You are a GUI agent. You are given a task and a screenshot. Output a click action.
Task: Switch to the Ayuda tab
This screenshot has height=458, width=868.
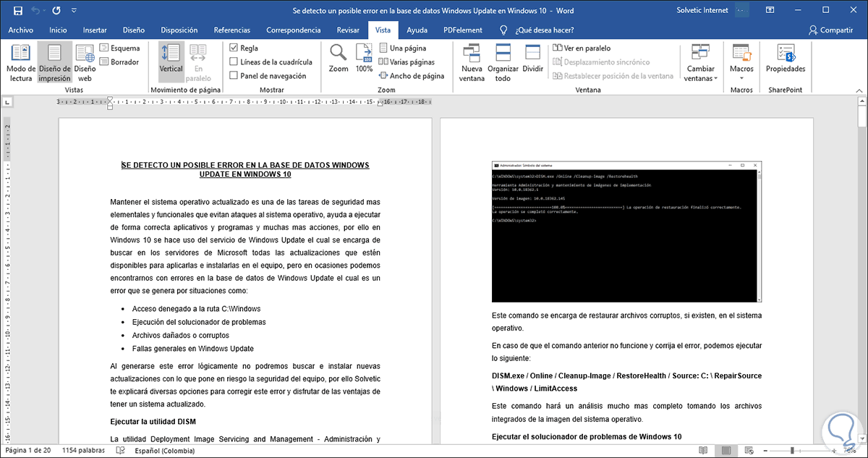click(x=417, y=30)
